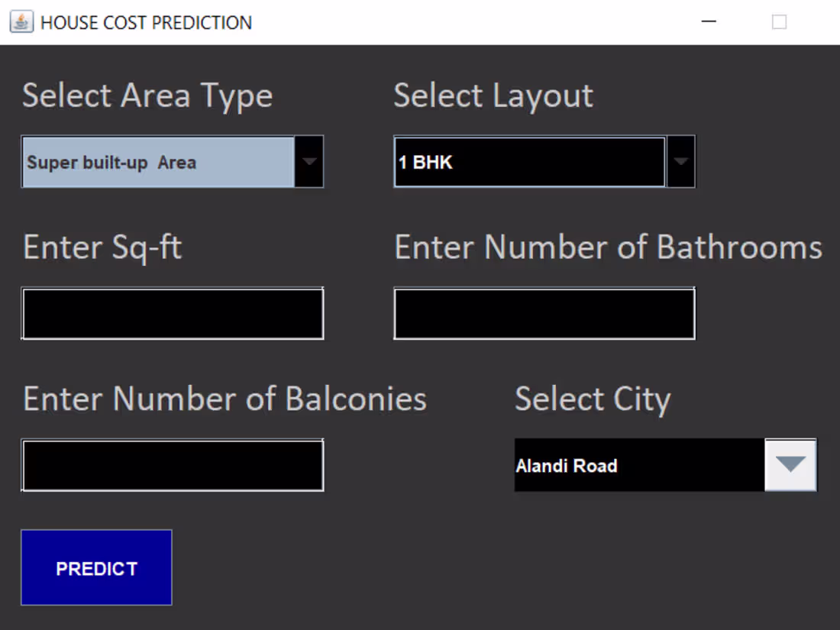Viewport: 840px width, 630px height.
Task: Click the large arrow on the Select City box
Action: pyautogui.click(x=790, y=464)
